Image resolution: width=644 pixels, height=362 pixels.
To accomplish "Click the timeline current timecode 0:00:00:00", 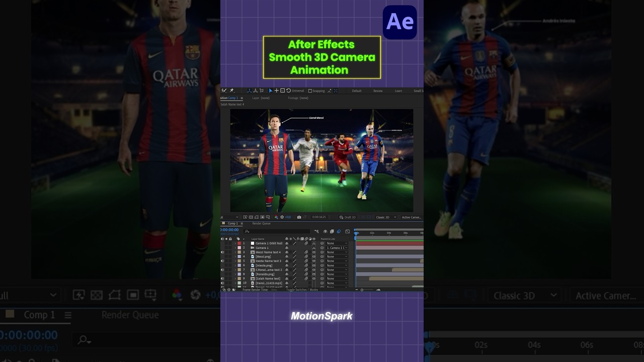I will 229,230.
